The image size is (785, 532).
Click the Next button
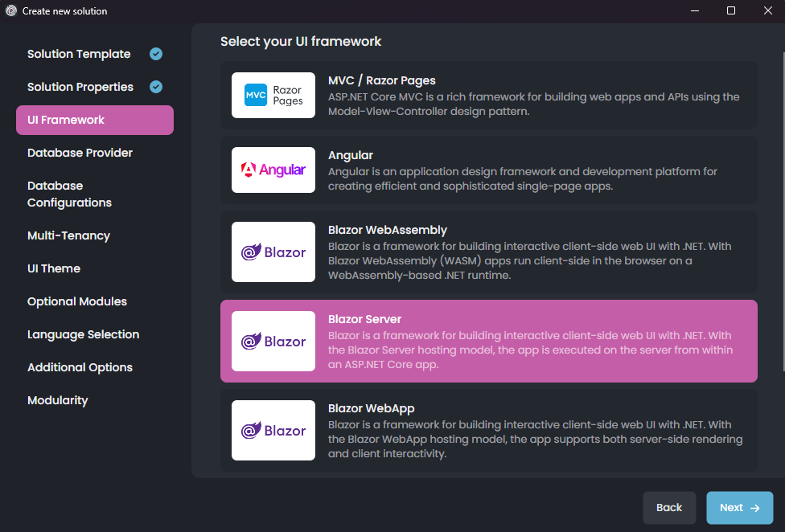739,507
